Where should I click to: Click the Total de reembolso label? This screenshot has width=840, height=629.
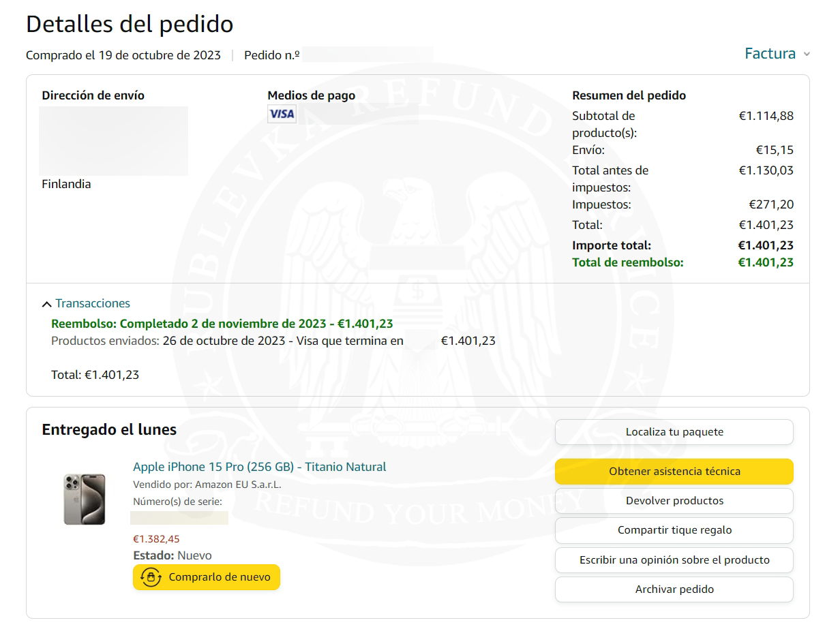pos(627,262)
